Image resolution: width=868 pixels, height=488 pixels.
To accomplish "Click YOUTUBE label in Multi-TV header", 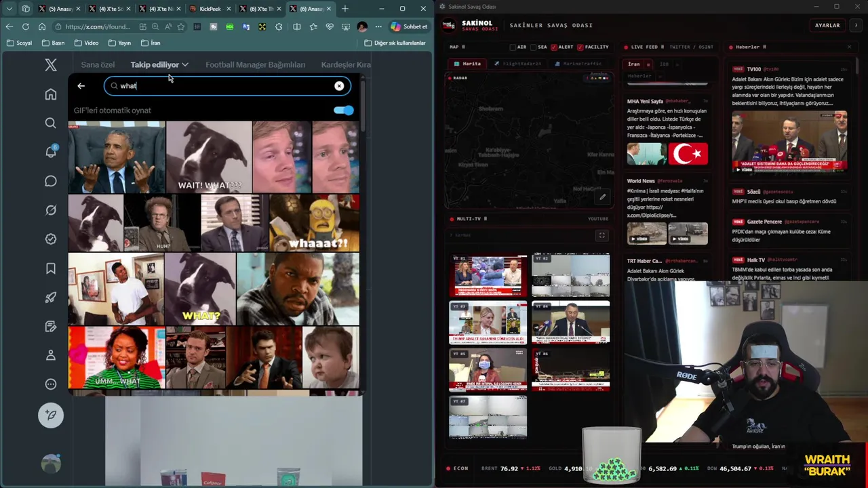I will click(x=598, y=219).
